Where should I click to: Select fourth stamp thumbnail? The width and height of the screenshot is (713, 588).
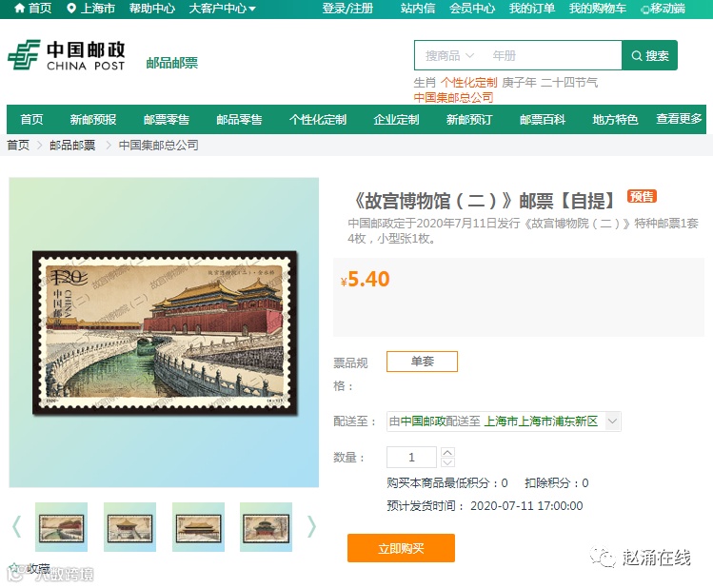[x=266, y=527]
